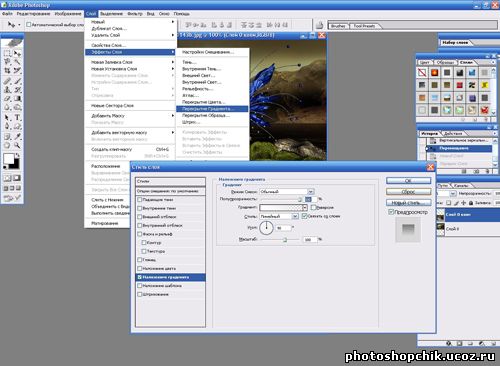Expand the gradient picker dropdown arrow

point(305,207)
